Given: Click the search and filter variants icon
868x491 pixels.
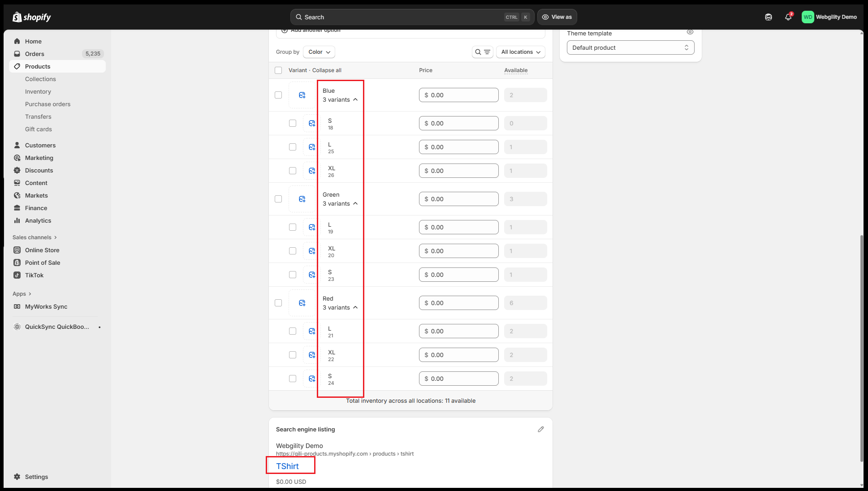Looking at the screenshot, I should pos(482,52).
